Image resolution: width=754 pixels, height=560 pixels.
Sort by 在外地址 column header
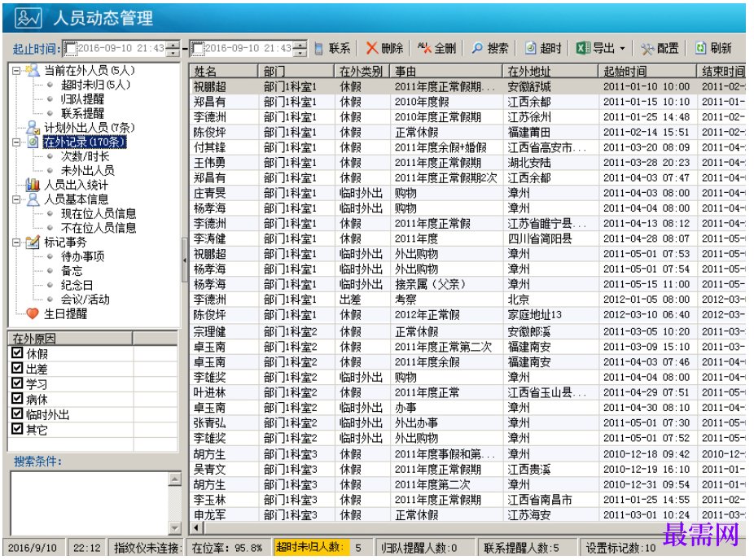click(550, 71)
